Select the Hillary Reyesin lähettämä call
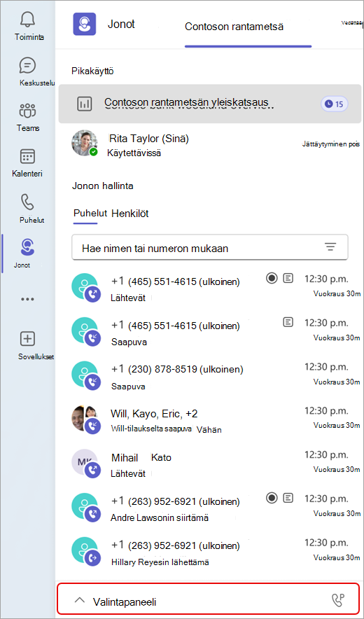 [216, 552]
